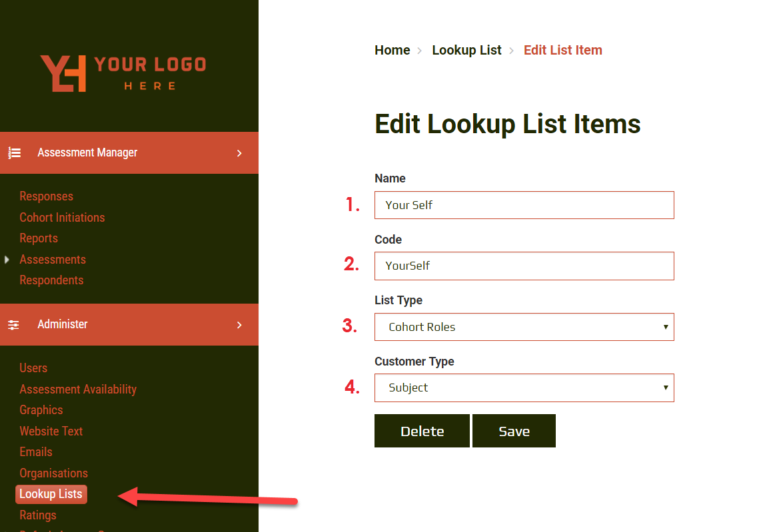
Task: Open the Customer Type dropdown
Action: 524,388
